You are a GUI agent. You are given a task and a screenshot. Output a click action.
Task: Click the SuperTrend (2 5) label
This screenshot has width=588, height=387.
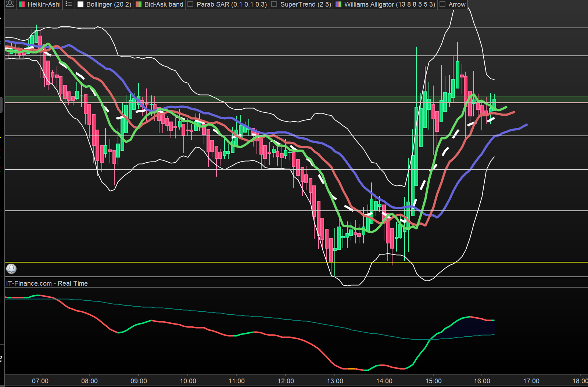coord(305,4)
